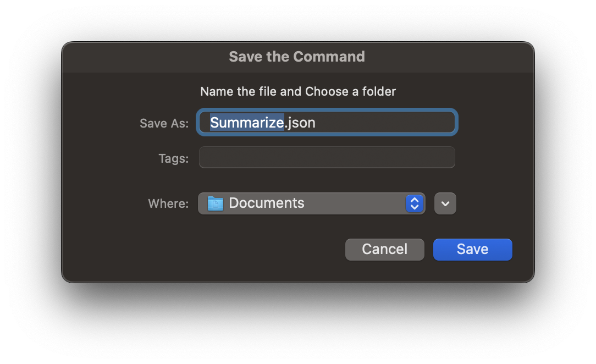This screenshot has width=596, height=364.
Task: Click Cancel to dismiss the dialog
Action: [x=384, y=249]
